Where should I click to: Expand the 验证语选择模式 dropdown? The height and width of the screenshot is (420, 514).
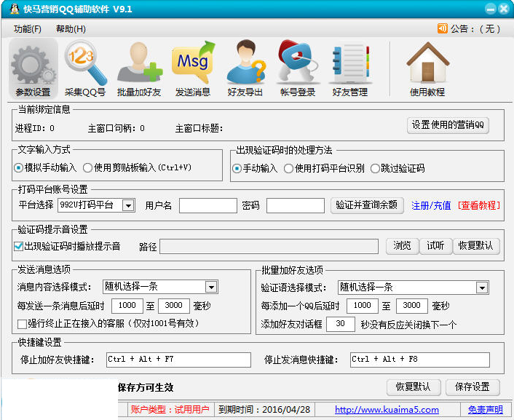(x=482, y=288)
